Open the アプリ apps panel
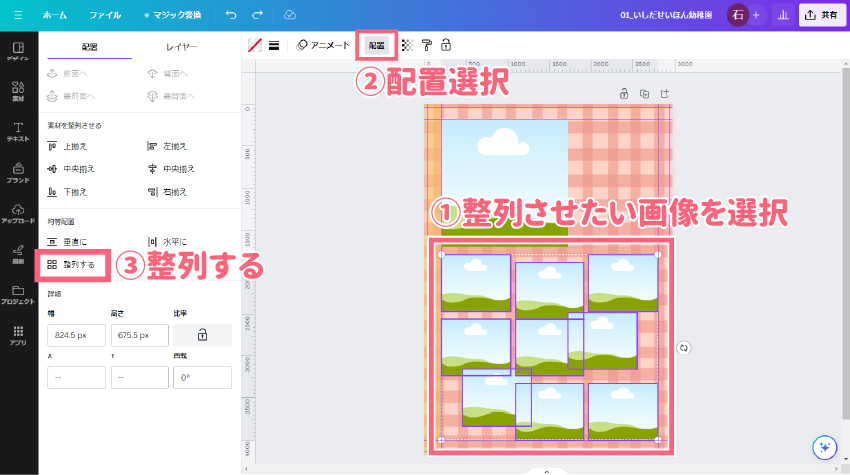 click(18, 335)
